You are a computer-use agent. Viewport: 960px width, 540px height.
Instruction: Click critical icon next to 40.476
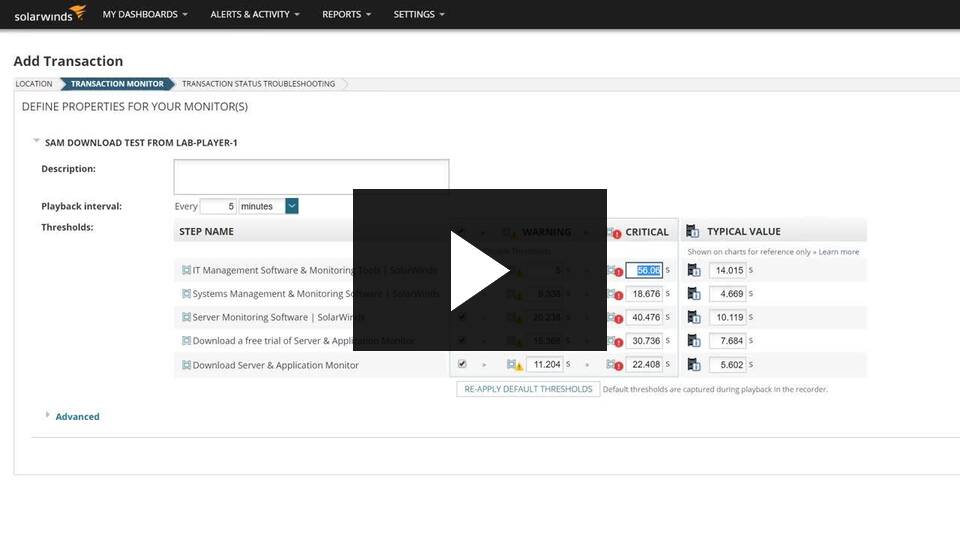click(615, 318)
